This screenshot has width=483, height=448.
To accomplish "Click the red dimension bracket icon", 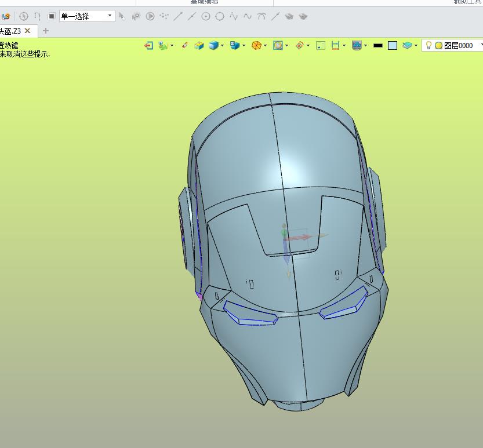I will 335,45.
